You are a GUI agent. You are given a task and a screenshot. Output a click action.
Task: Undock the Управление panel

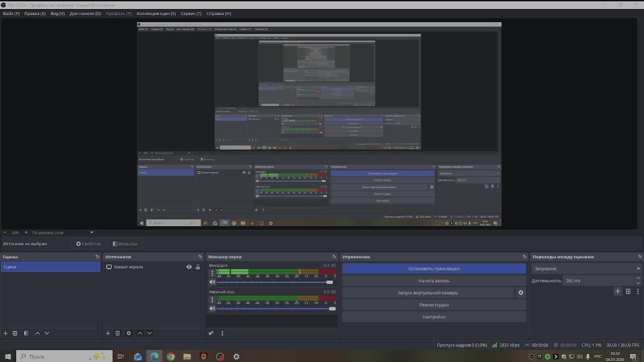(524, 257)
